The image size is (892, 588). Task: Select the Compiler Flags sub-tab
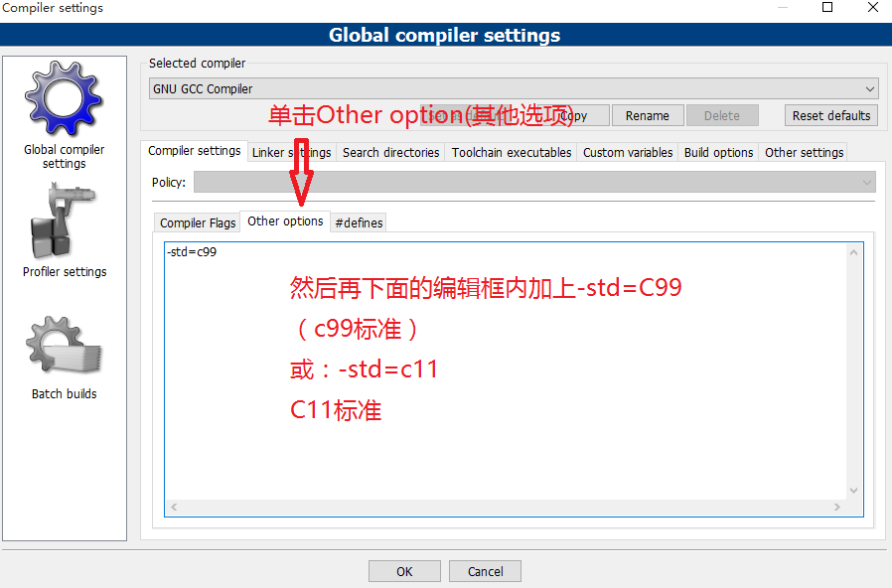coord(198,222)
